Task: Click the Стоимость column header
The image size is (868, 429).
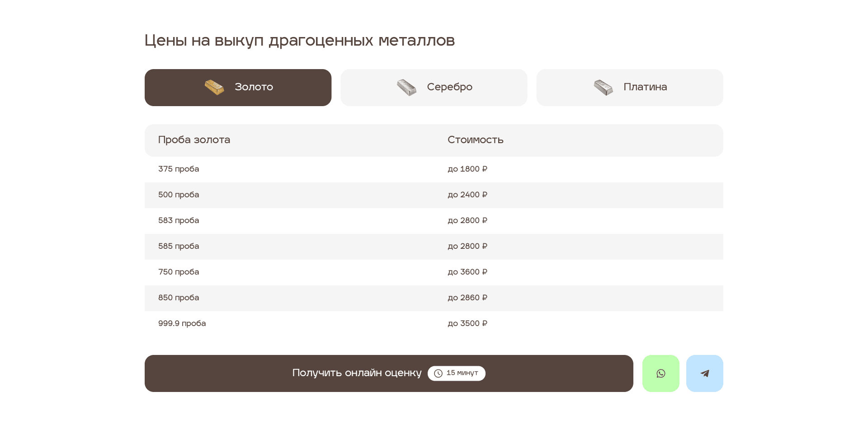Action: pos(475,140)
